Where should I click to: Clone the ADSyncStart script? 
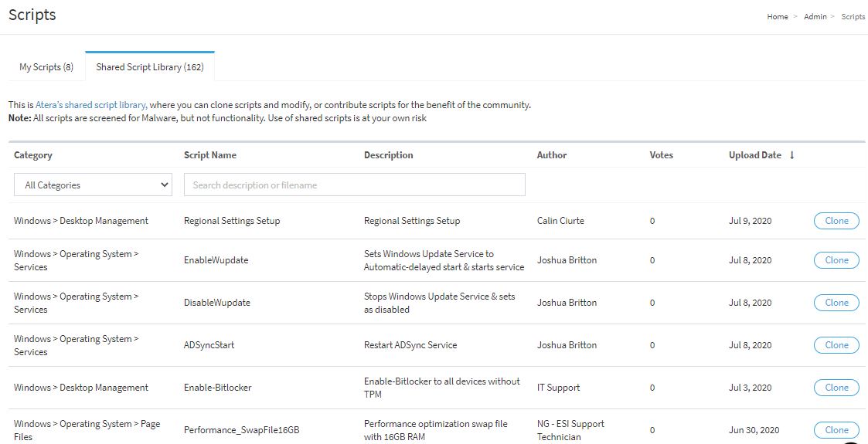tap(836, 345)
